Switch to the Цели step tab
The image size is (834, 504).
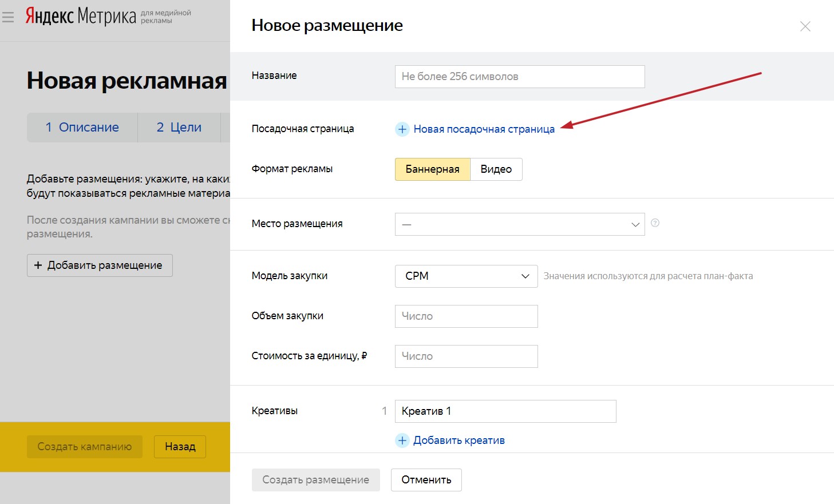tap(179, 128)
